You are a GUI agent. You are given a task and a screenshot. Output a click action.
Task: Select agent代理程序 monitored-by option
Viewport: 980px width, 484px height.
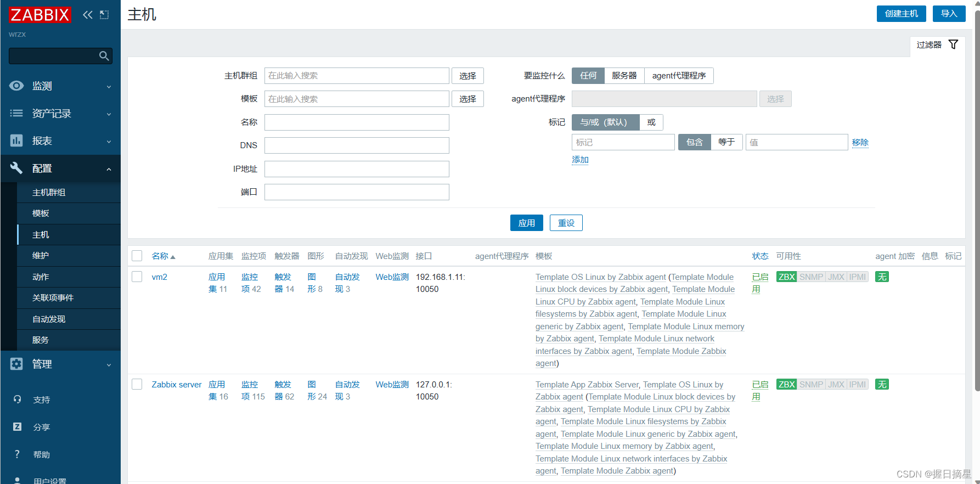click(679, 76)
